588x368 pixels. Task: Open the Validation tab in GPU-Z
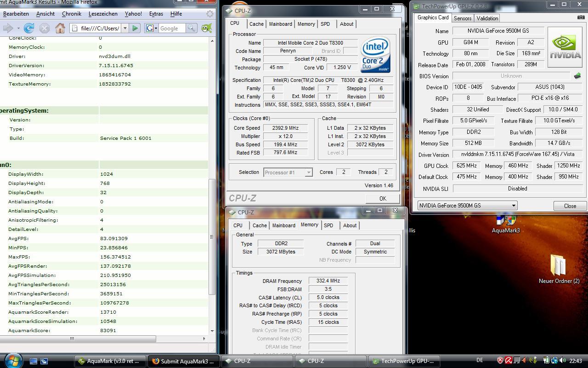click(x=487, y=18)
